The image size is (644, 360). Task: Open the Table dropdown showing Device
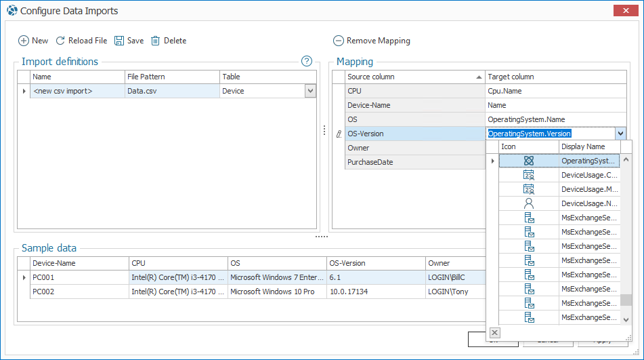(x=311, y=91)
